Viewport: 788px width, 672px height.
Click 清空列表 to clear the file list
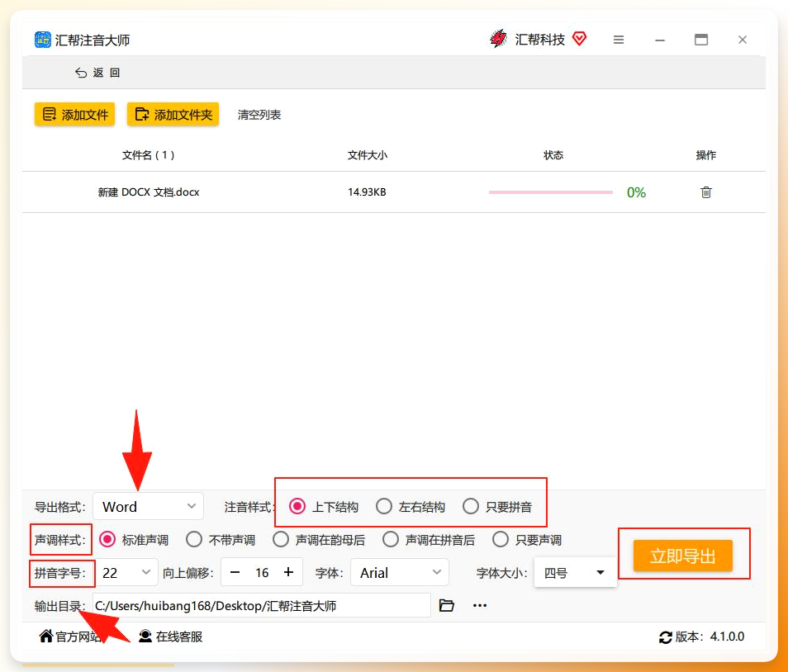click(259, 115)
